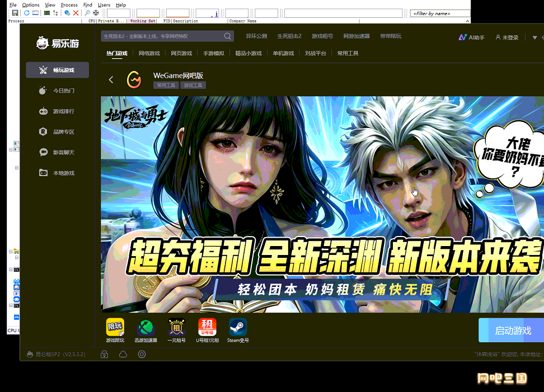Click the 生死狙击2 top link

289,36
